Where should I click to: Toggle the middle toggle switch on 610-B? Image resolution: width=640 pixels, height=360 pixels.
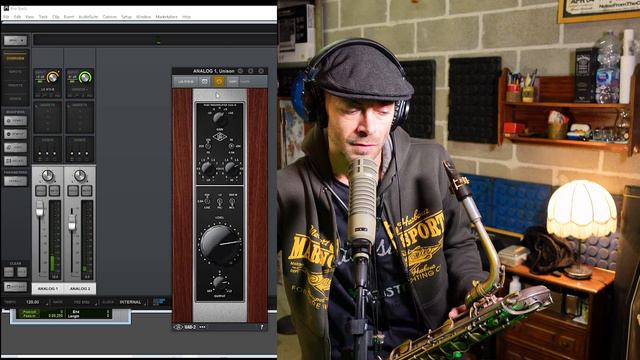[220, 201]
